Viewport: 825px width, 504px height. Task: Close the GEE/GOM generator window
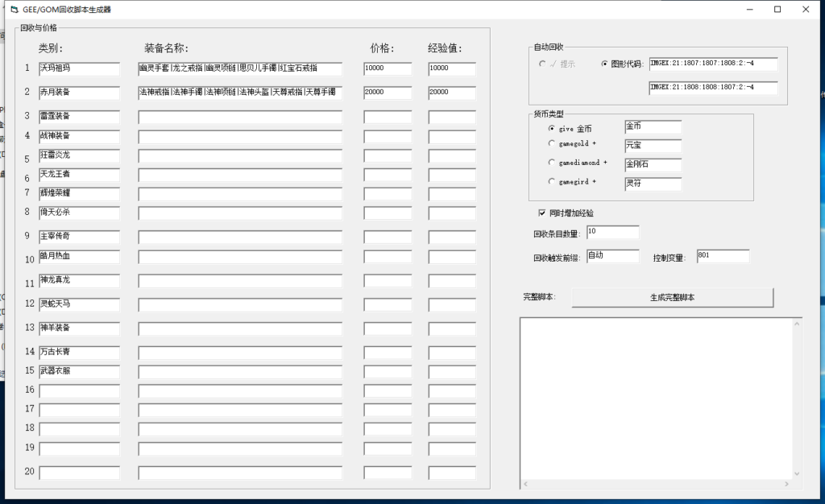point(806,10)
